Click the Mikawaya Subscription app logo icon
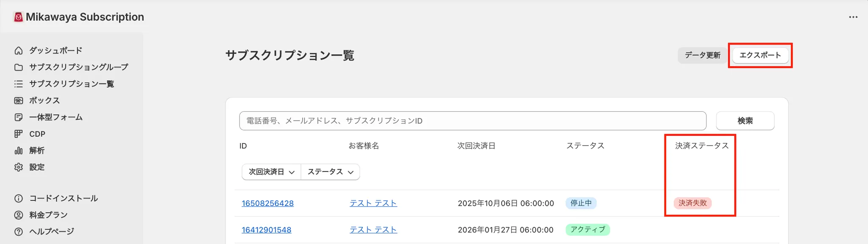The width and height of the screenshot is (868, 244). point(18,17)
